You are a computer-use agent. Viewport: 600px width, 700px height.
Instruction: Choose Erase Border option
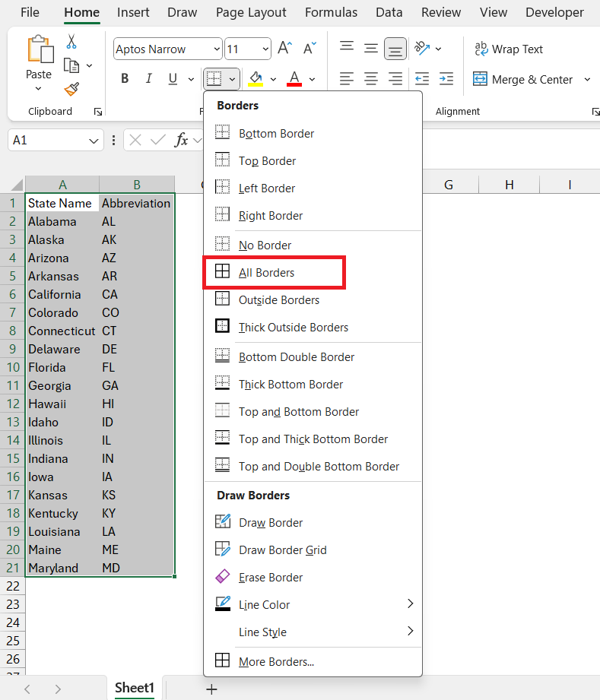coord(313,577)
